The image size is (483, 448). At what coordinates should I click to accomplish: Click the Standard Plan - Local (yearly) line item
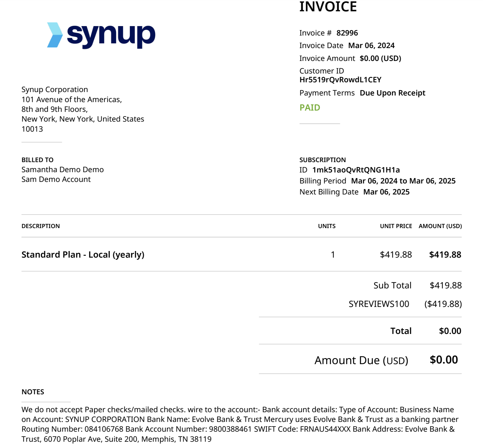click(83, 254)
